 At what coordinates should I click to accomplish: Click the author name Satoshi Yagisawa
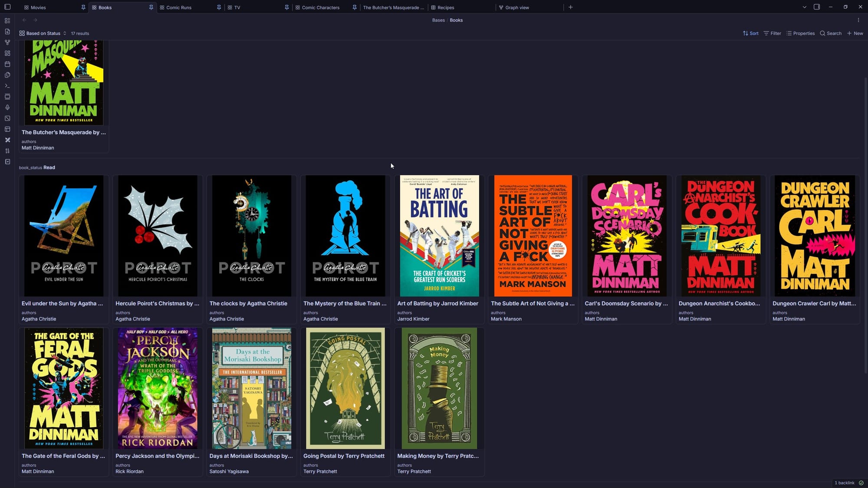(x=229, y=472)
